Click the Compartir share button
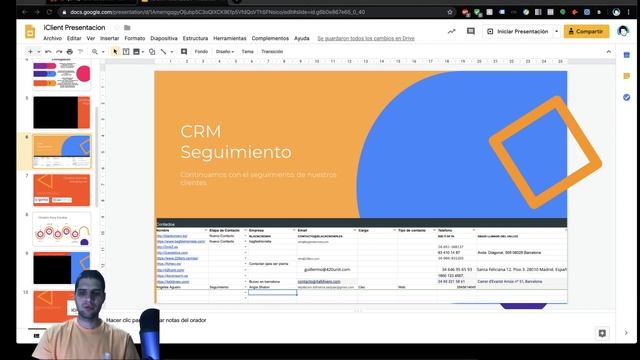The image size is (640, 360). [586, 31]
